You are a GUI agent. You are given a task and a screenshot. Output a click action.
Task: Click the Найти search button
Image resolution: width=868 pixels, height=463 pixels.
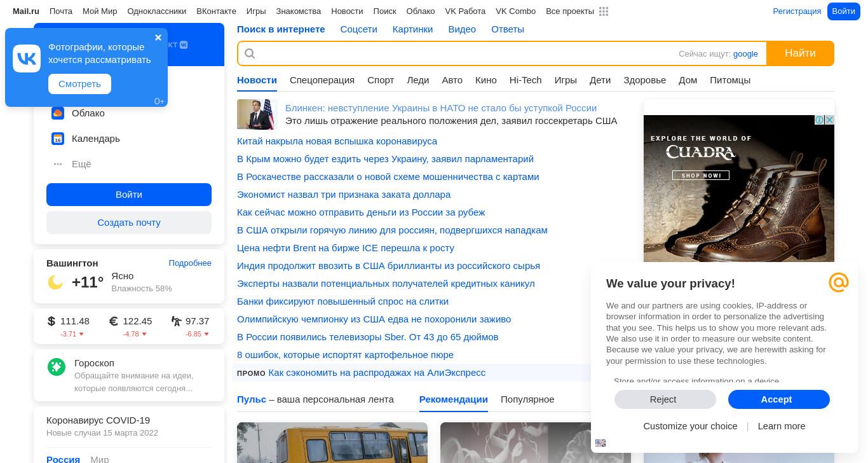point(800,53)
